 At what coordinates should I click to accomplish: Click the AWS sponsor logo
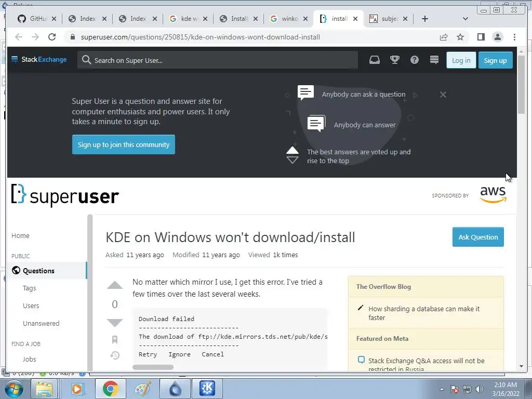click(493, 195)
